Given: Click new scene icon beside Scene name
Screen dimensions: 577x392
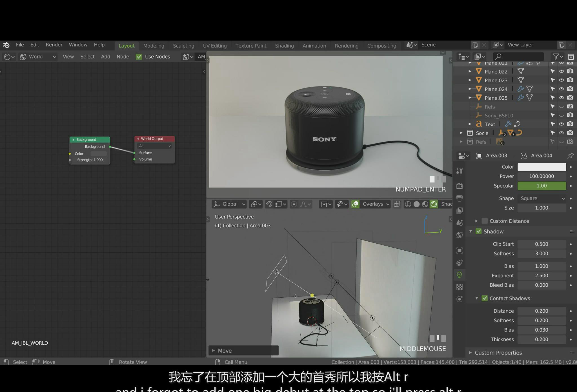Looking at the screenshot, I should pos(475,45).
